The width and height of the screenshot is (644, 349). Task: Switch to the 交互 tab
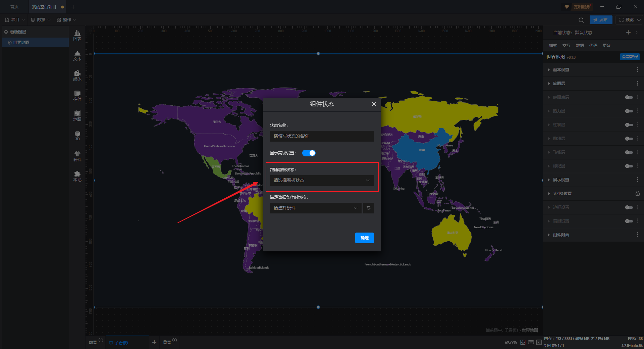pyautogui.click(x=566, y=46)
